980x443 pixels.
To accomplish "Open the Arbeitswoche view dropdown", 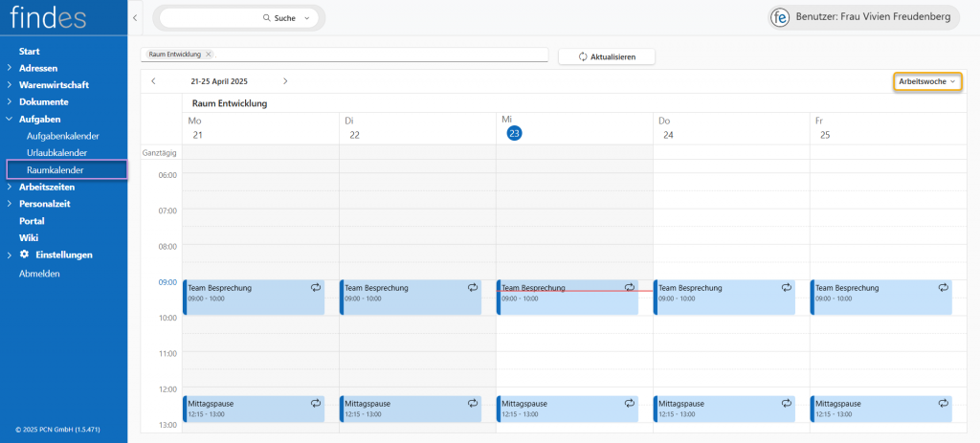I will coord(927,81).
